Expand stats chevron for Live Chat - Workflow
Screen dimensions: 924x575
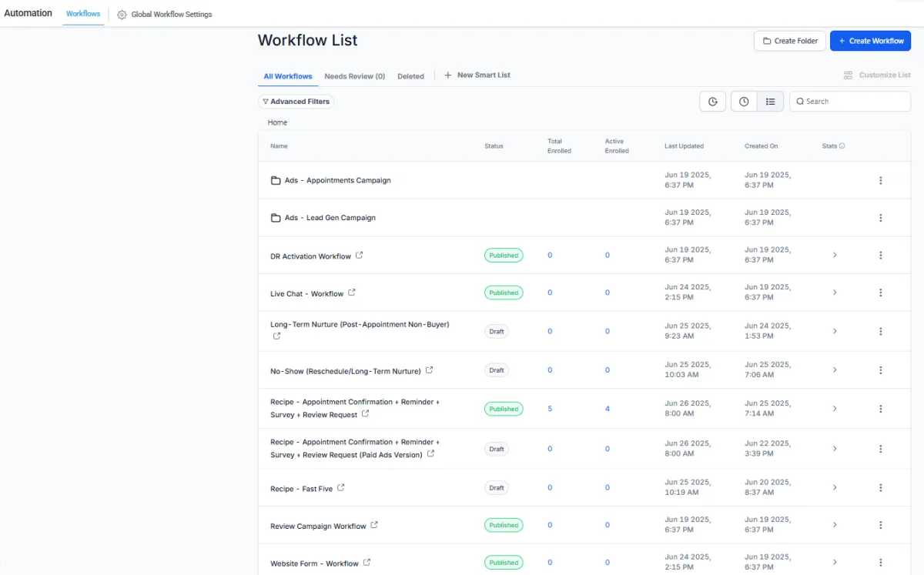[x=835, y=293]
